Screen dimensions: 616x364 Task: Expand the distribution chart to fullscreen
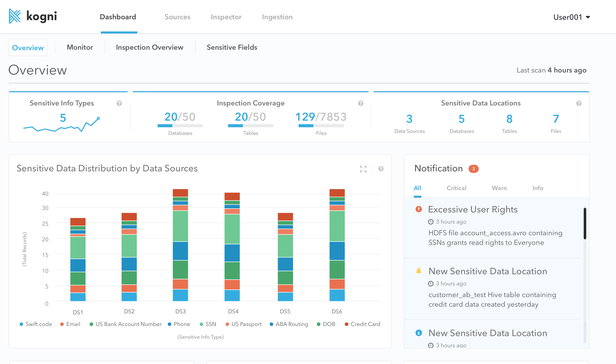(x=363, y=169)
